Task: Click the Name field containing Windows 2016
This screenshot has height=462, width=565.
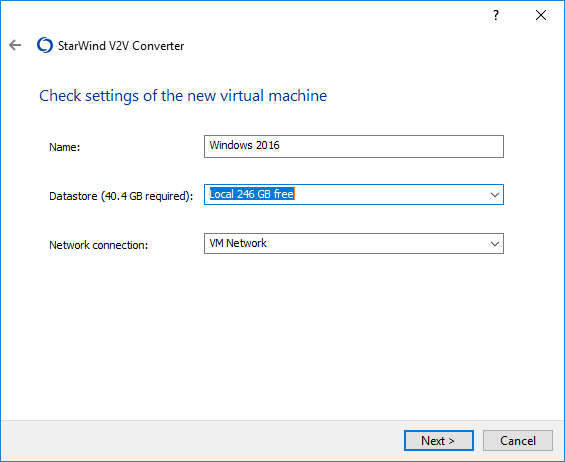Action: click(354, 146)
